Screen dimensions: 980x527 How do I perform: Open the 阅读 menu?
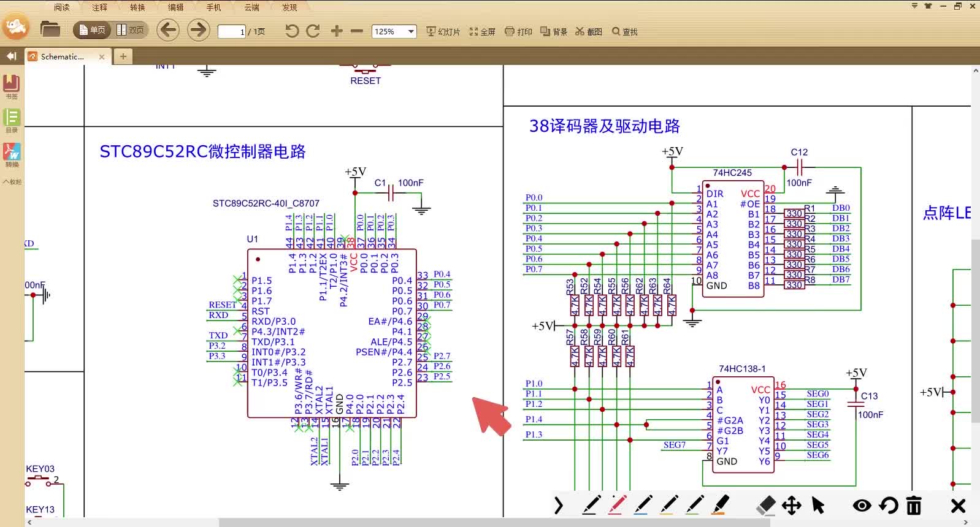(62, 7)
